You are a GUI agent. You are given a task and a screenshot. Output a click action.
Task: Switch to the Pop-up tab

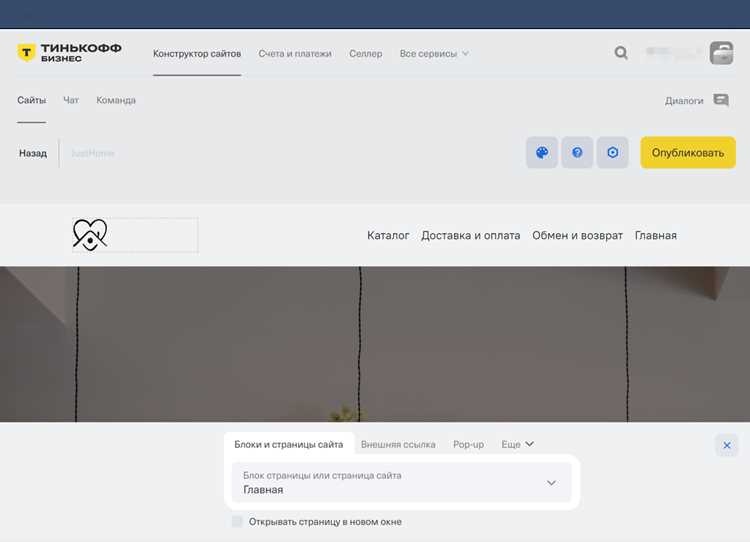tap(468, 444)
